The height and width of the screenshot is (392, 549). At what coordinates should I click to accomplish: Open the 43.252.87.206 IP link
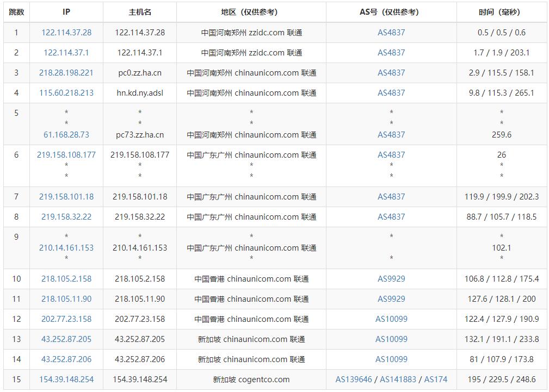click(66, 359)
